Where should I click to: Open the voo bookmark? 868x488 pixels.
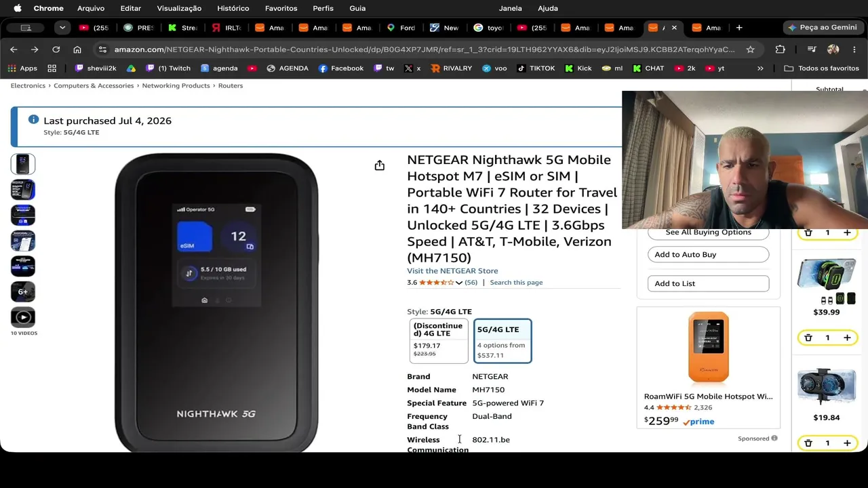point(494,68)
